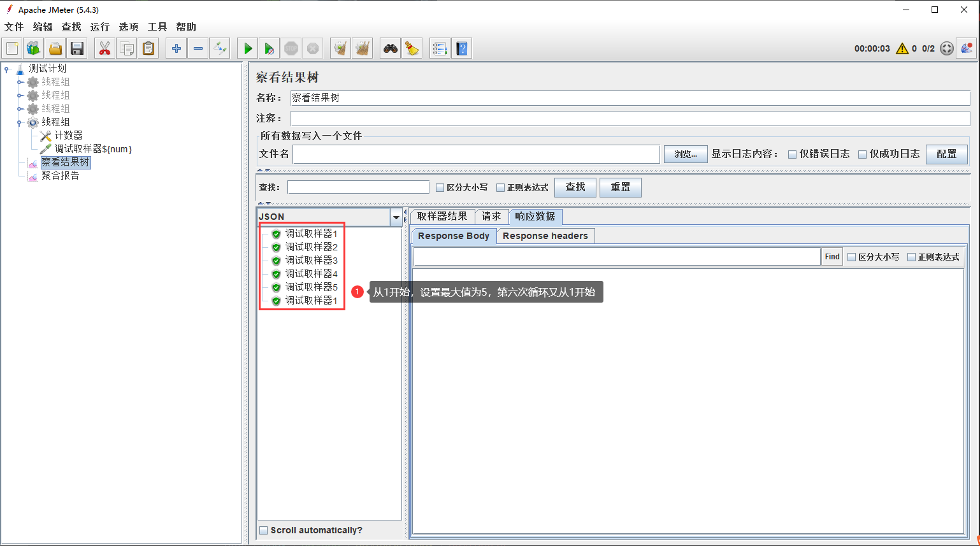
Task: Click the Save test plan floppy icon
Action: click(x=77, y=48)
